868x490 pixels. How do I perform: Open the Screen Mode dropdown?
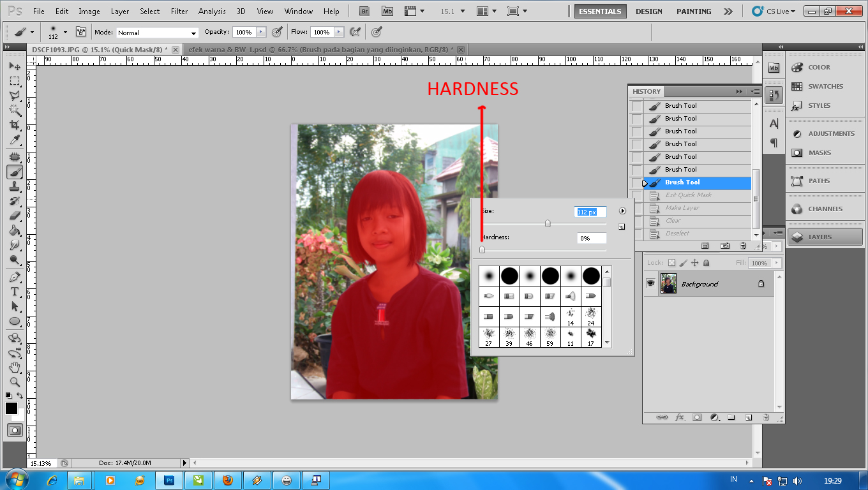(x=516, y=11)
